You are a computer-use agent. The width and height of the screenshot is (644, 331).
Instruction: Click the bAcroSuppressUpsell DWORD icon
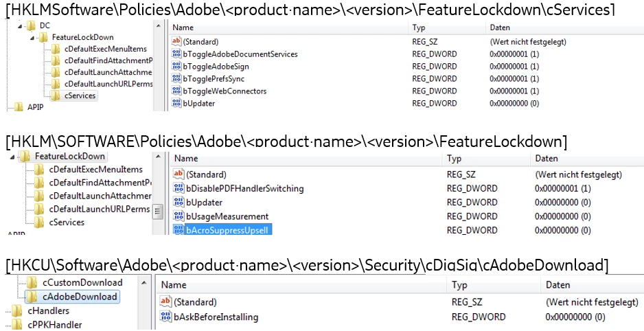pos(179,229)
